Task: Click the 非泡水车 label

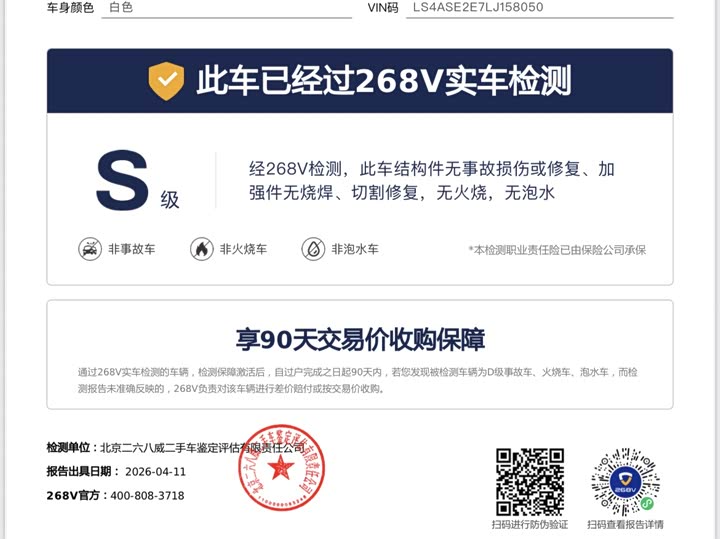Action: (355, 249)
